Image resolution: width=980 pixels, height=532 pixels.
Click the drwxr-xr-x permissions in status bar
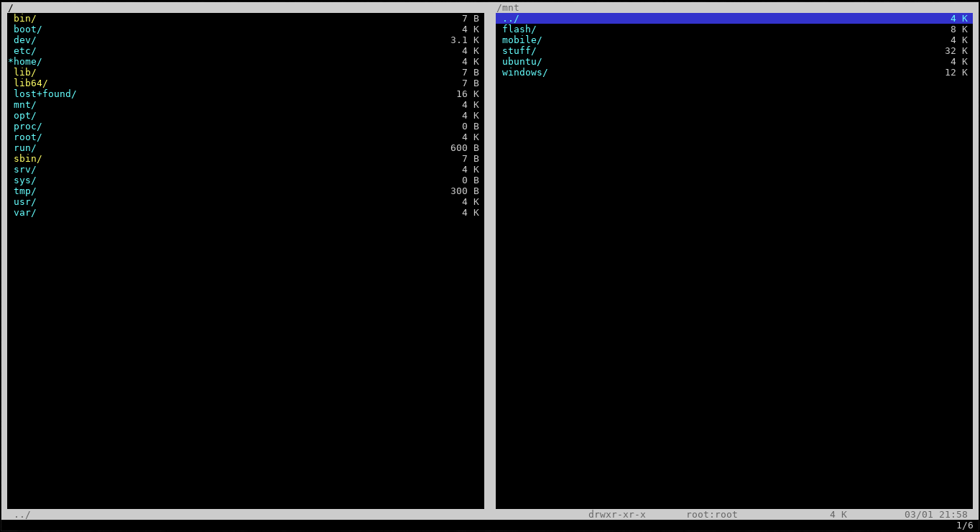point(617,515)
